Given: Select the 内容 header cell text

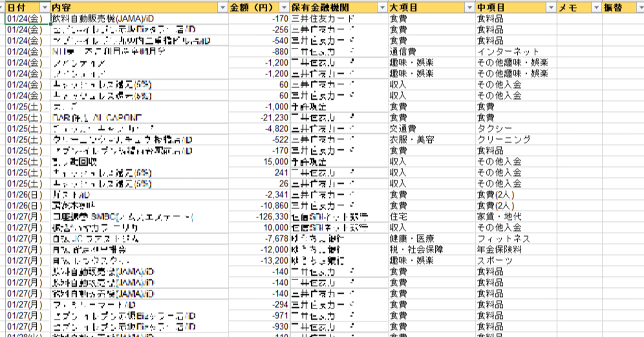Looking at the screenshot, I should point(61,8).
